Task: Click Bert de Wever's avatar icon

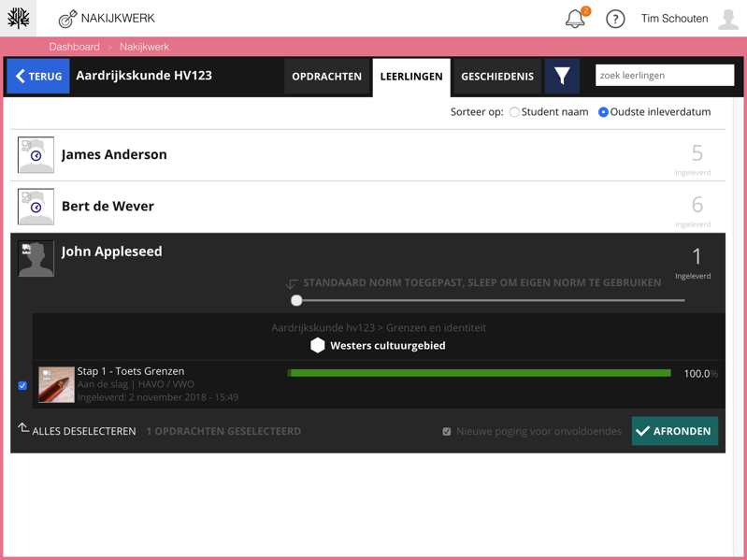Action: pos(36,207)
